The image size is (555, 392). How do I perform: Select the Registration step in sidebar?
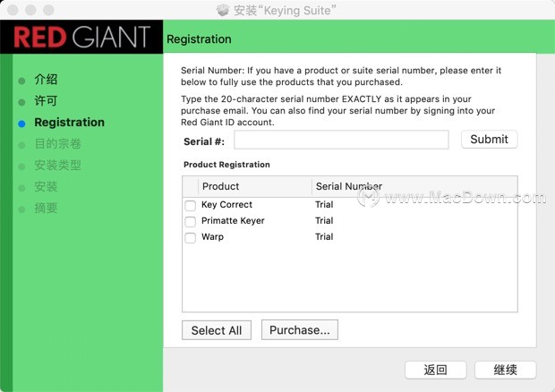(70, 123)
